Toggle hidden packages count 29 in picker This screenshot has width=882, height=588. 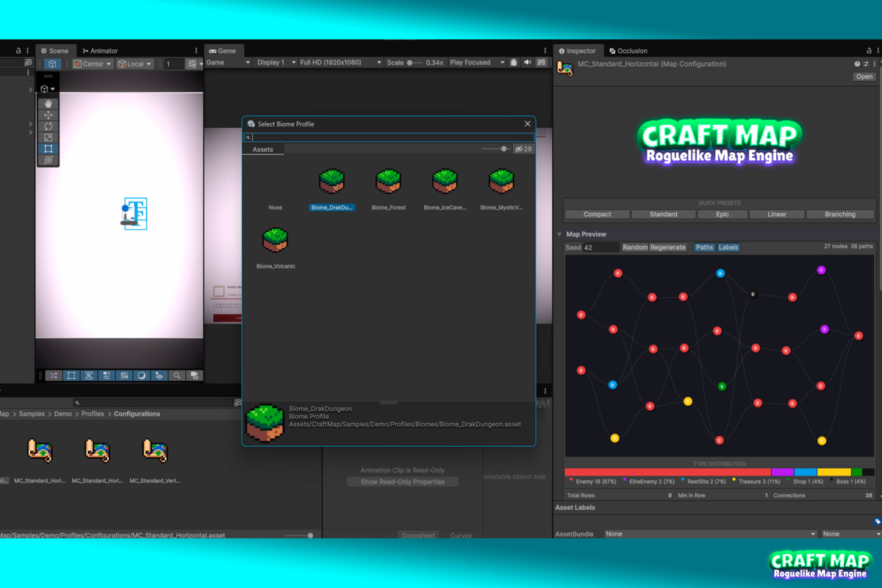(x=523, y=149)
